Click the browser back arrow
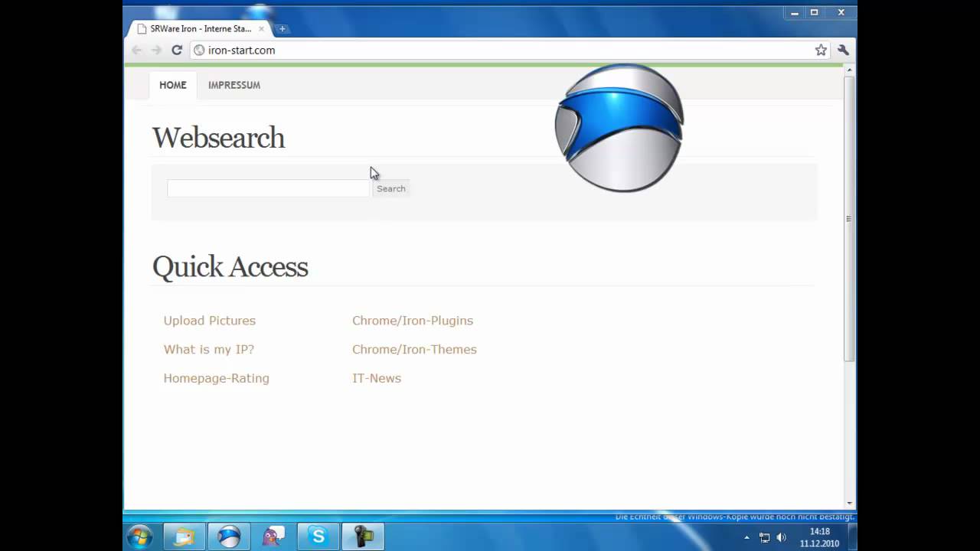 click(x=137, y=50)
